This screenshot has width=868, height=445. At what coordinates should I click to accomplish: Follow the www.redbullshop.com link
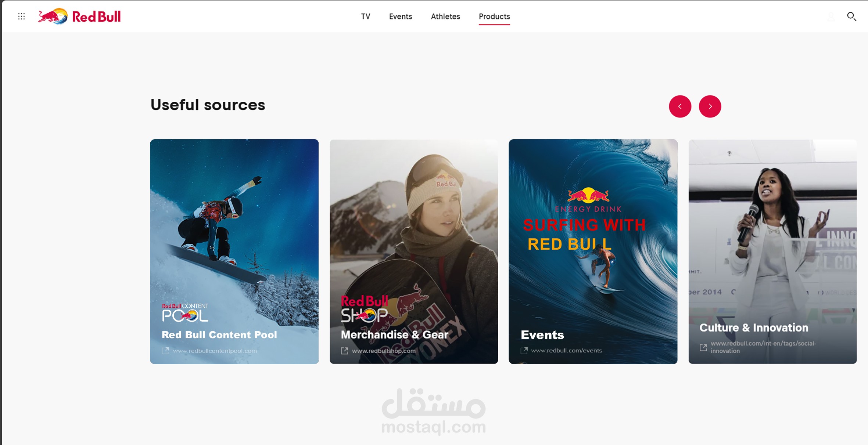384,351
